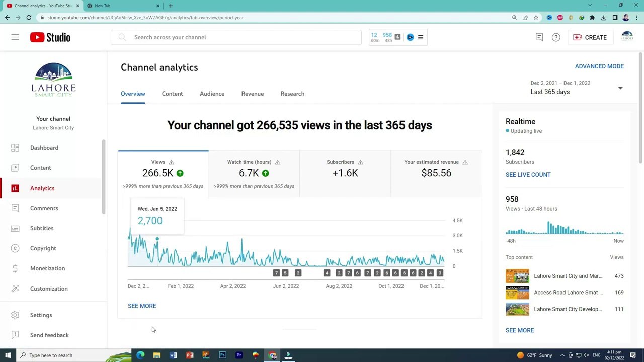Switch to the Content analytics tab
Image resolution: width=644 pixels, height=362 pixels.
tap(173, 94)
